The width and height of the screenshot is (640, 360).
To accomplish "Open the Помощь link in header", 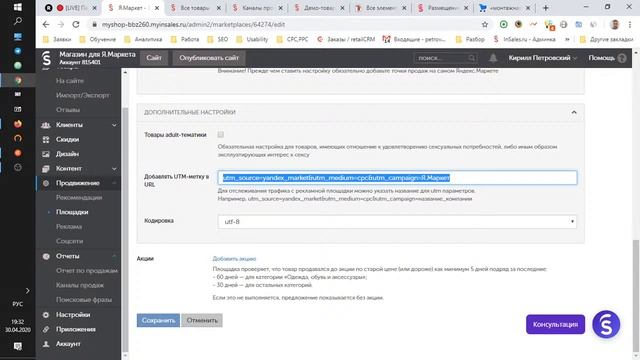I will 601,58.
